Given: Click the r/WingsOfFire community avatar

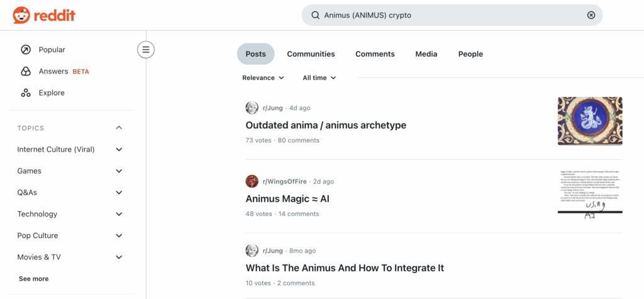Looking at the screenshot, I should coord(252,181).
